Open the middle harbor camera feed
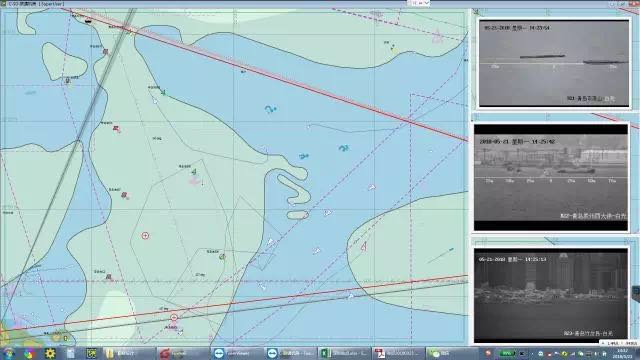The height and width of the screenshot is (360, 640). click(551, 178)
